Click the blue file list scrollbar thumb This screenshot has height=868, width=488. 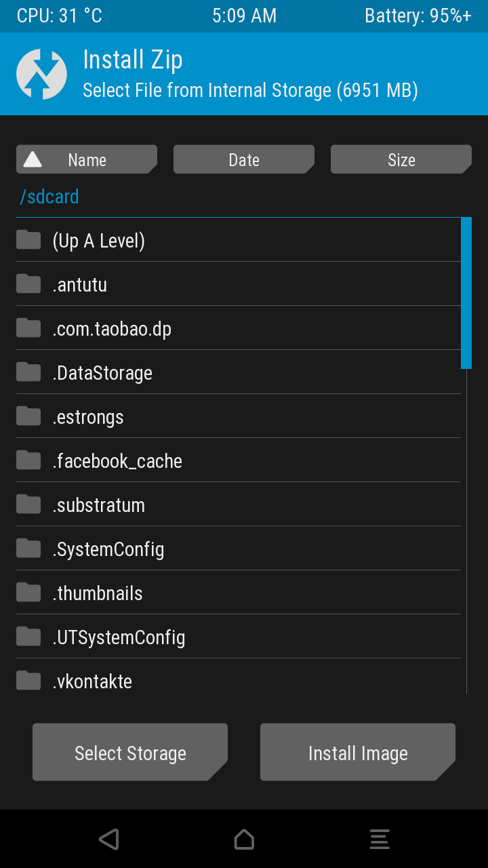coord(466,293)
